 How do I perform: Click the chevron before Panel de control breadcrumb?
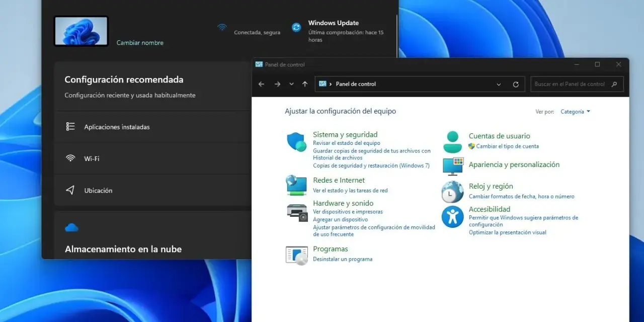click(x=331, y=84)
